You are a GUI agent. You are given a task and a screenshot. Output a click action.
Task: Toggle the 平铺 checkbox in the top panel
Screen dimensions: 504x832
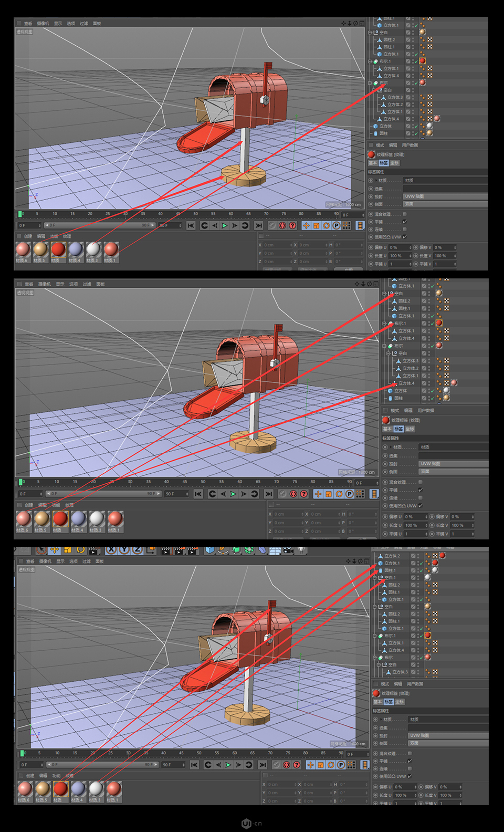404,222
